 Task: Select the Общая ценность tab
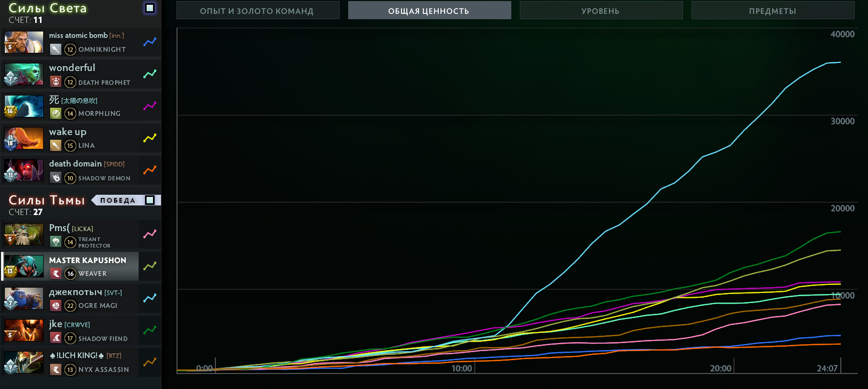(x=429, y=11)
